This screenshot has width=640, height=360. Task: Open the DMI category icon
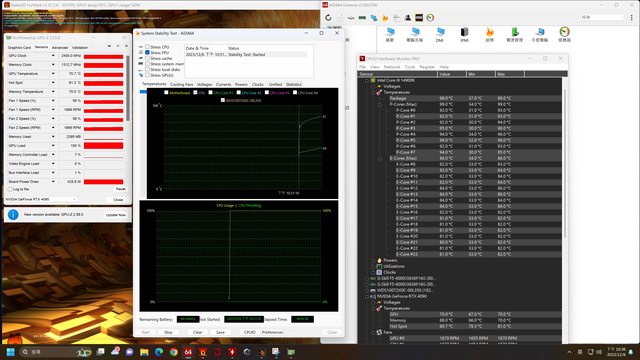[x=440, y=35]
